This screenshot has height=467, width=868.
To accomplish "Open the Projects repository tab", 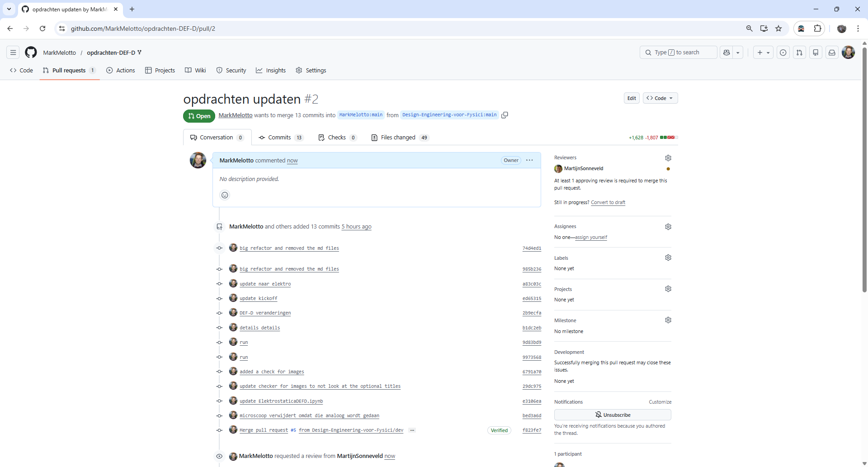I will click(160, 70).
